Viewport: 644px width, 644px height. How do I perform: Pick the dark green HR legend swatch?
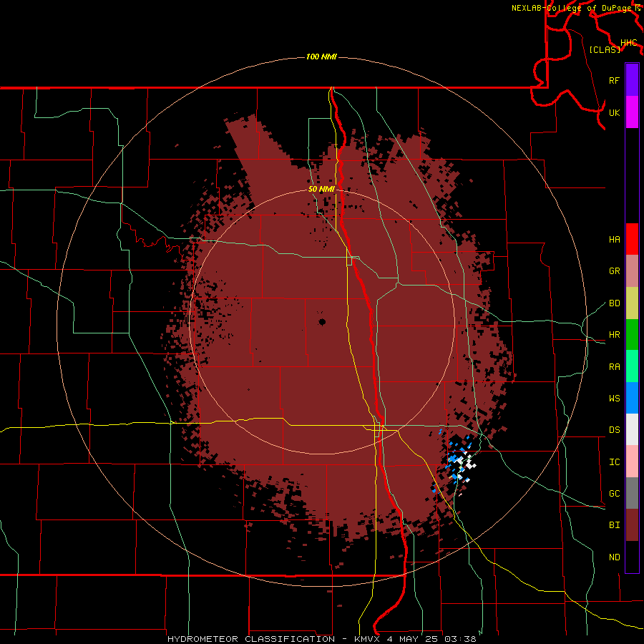click(632, 334)
